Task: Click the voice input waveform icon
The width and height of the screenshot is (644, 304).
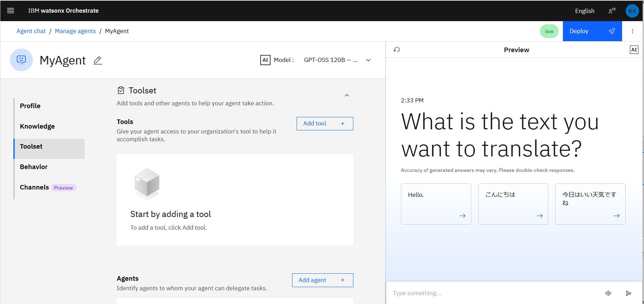Action: (x=608, y=293)
